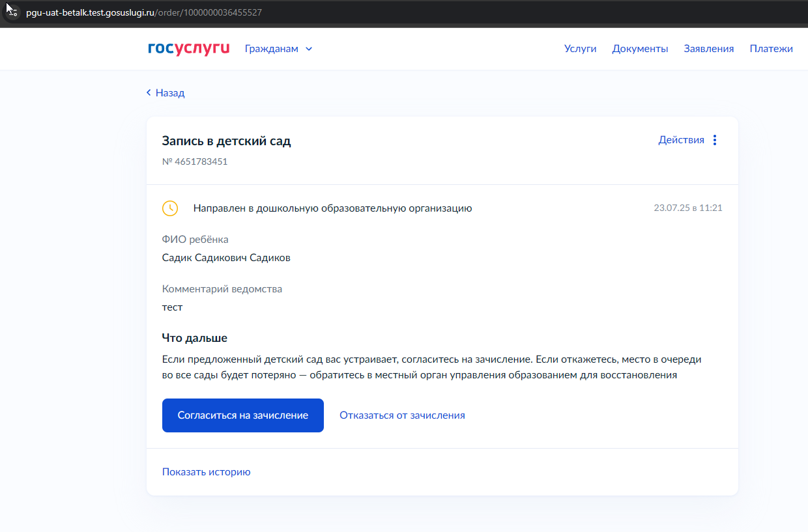Click the status timestamp 23.07.25 в 11:21
The image size is (808, 532).
coord(688,208)
